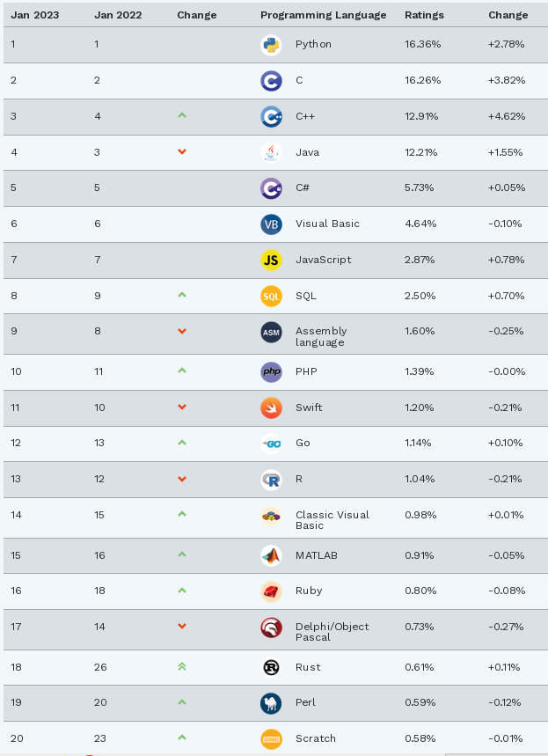
Task: Click the double up arrow in Rust row
Action: click(x=182, y=667)
